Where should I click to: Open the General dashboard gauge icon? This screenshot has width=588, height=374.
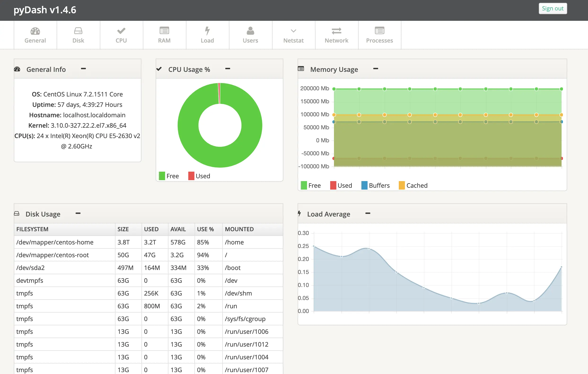(x=35, y=31)
